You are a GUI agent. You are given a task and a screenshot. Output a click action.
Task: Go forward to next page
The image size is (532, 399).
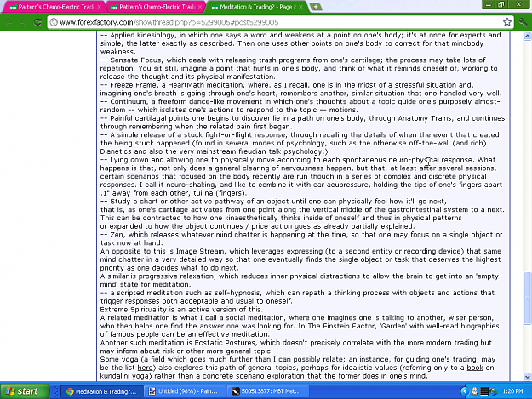[x=23, y=22]
